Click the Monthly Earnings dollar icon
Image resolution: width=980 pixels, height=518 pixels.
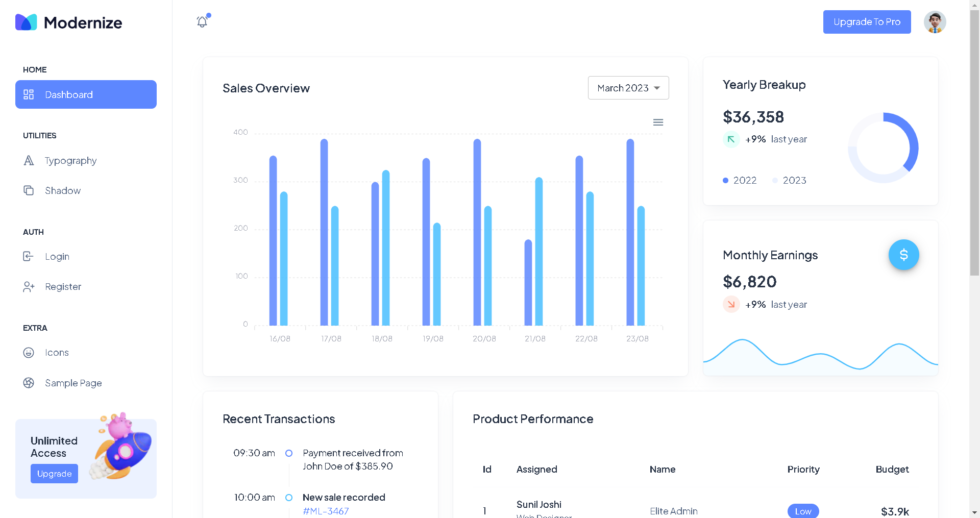coord(903,255)
